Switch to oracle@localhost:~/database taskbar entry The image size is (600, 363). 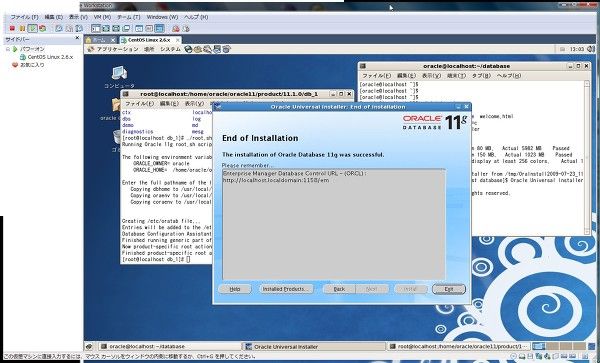click(x=170, y=347)
